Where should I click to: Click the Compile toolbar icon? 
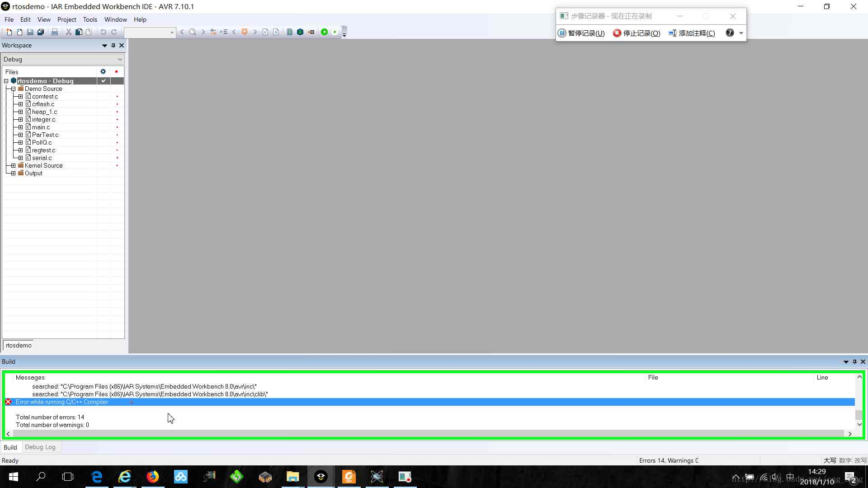[290, 32]
